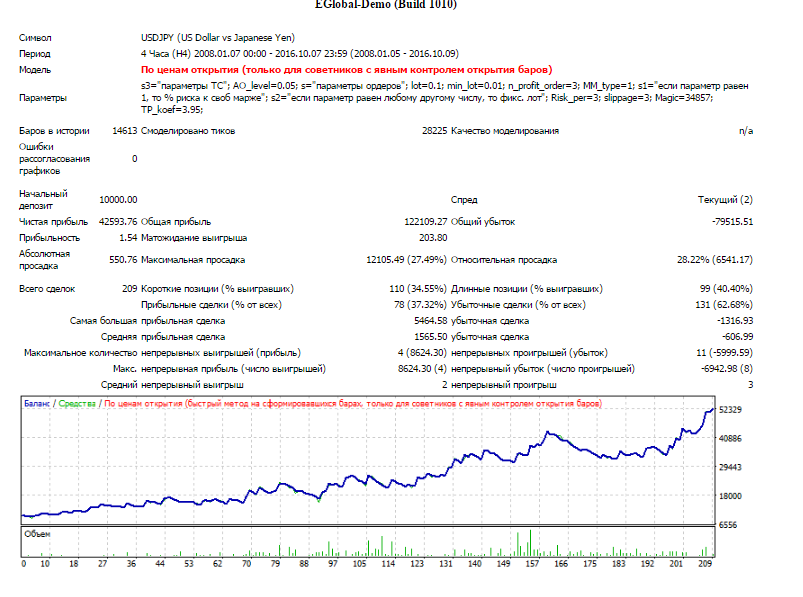Click the max consecutive profit value 8624.30 (4)
Viewport: 803px width, 597px height.
click(422, 369)
